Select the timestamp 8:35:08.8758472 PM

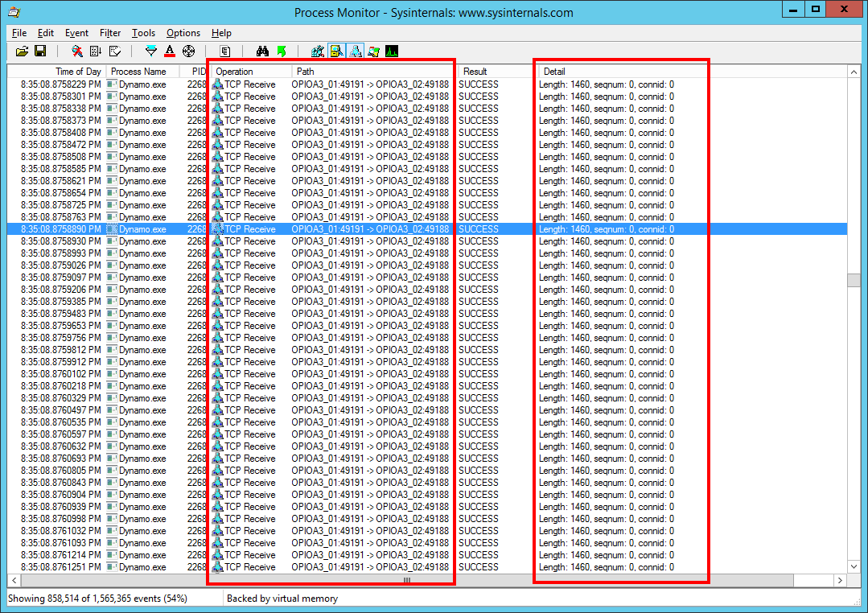tap(61, 145)
